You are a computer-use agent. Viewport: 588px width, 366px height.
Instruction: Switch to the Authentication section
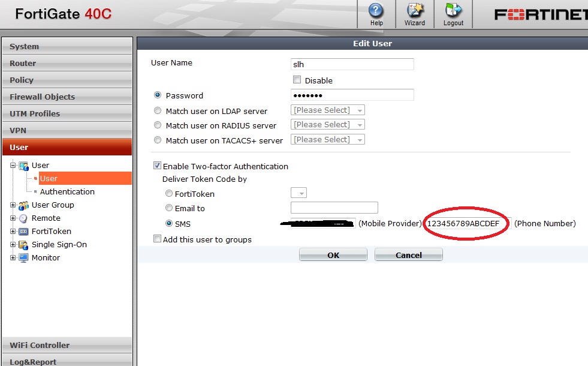67,191
